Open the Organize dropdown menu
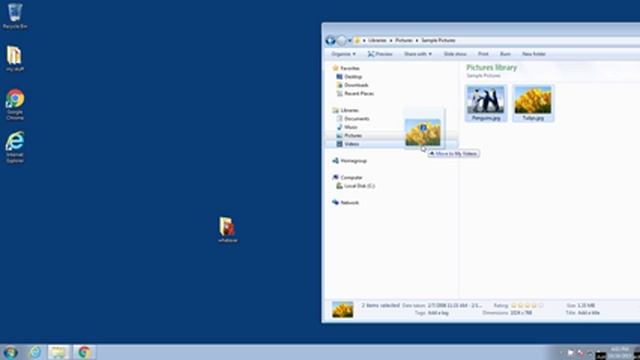Image resolution: width=640 pixels, height=360 pixels. coord(343,54)
